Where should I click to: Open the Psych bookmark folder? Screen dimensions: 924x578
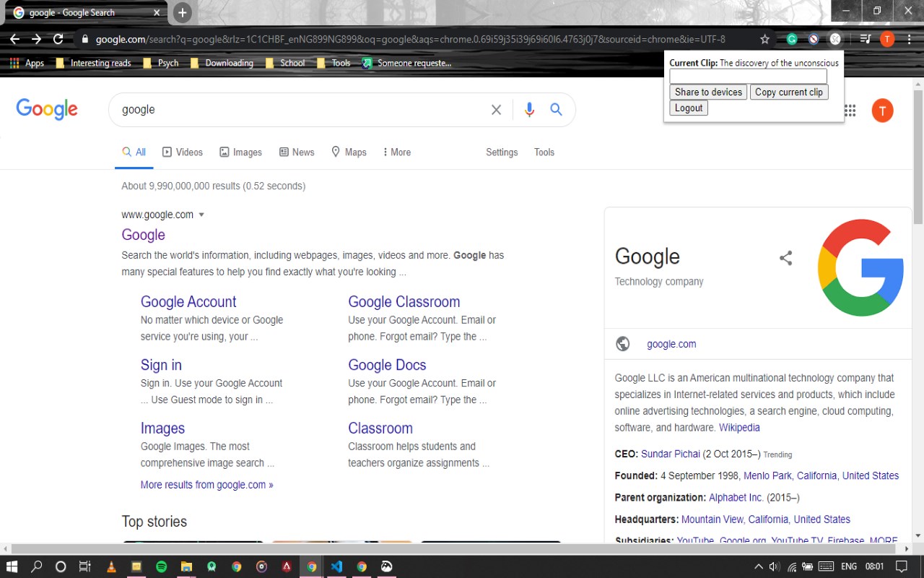pos(160,63)
